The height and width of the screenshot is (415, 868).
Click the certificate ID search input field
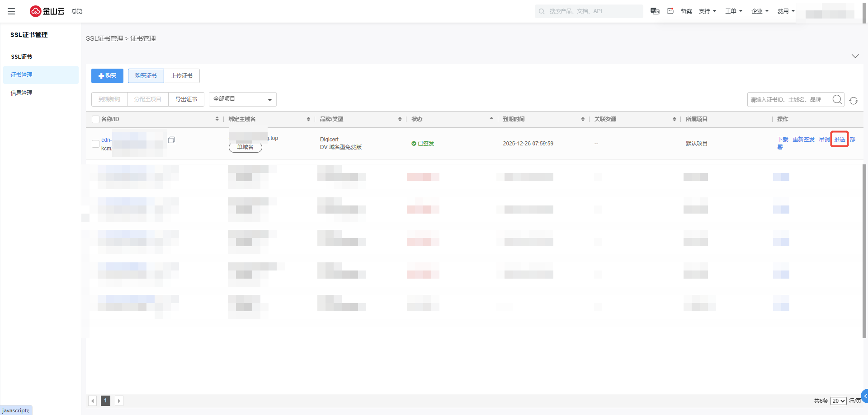coord(788,100)
